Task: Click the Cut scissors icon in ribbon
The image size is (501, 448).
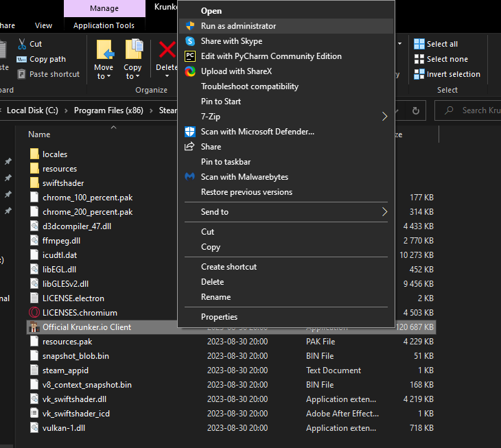Action: point(22,44)
